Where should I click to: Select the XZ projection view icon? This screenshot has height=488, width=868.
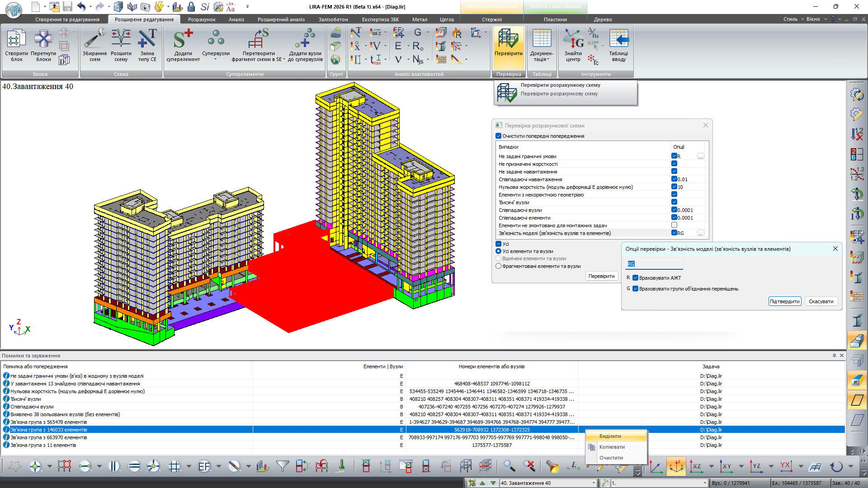(x=697, y=466)
